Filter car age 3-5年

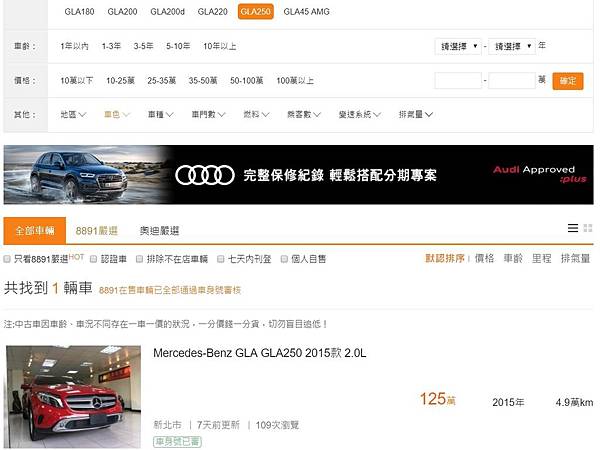pos(143,46)
